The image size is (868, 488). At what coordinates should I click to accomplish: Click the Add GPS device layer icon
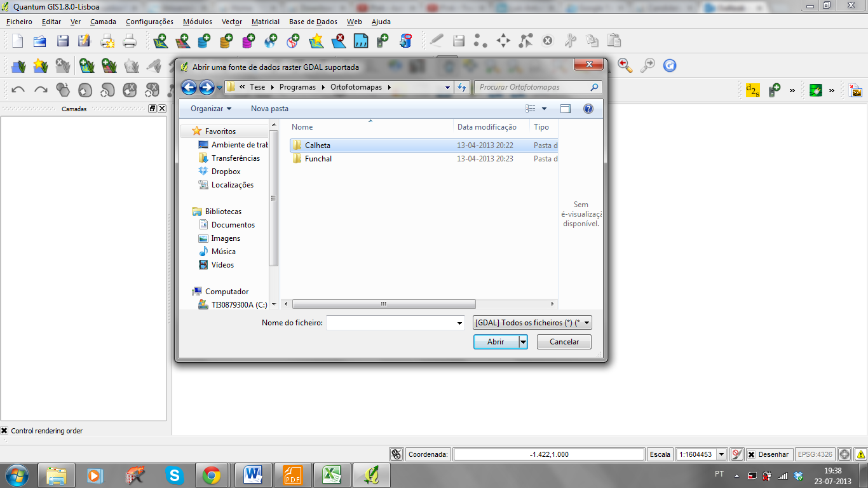[382, 41]
